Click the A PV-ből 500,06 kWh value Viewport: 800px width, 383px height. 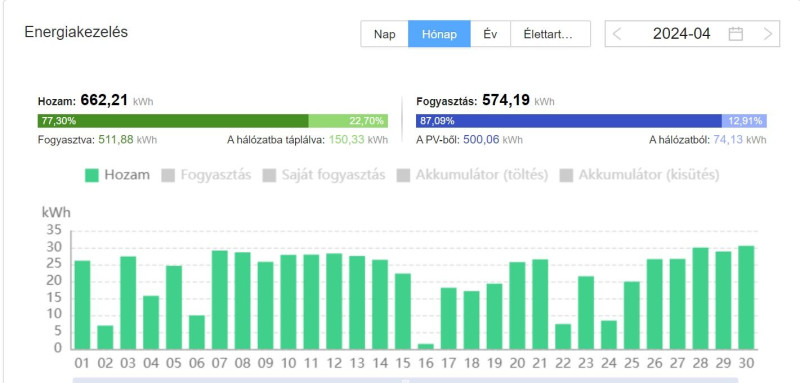click(469, 140)
